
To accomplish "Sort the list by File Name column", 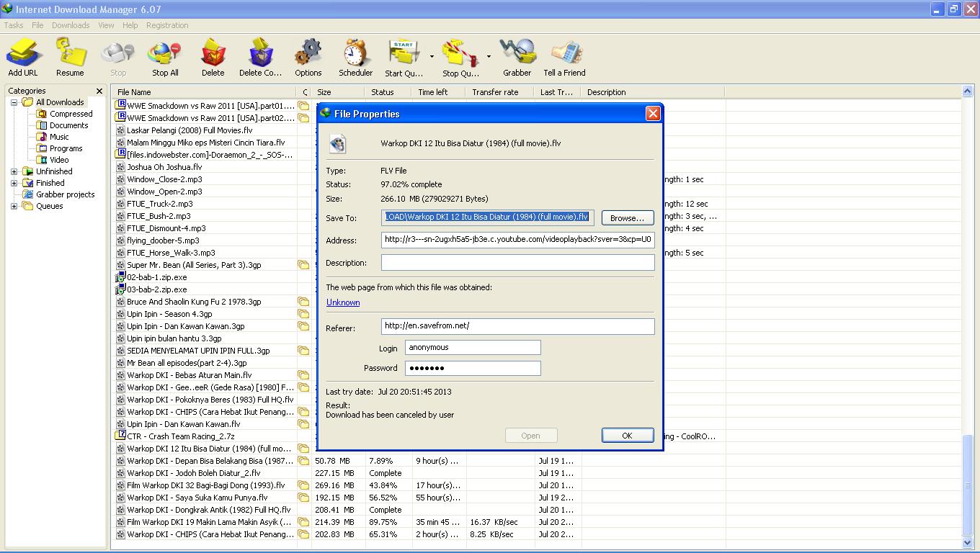I will tap(204, 92).
